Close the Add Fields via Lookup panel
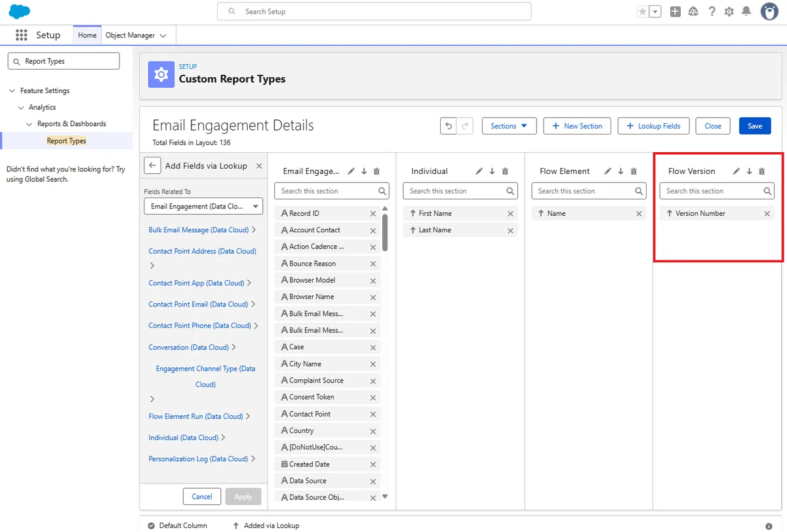 259,166
